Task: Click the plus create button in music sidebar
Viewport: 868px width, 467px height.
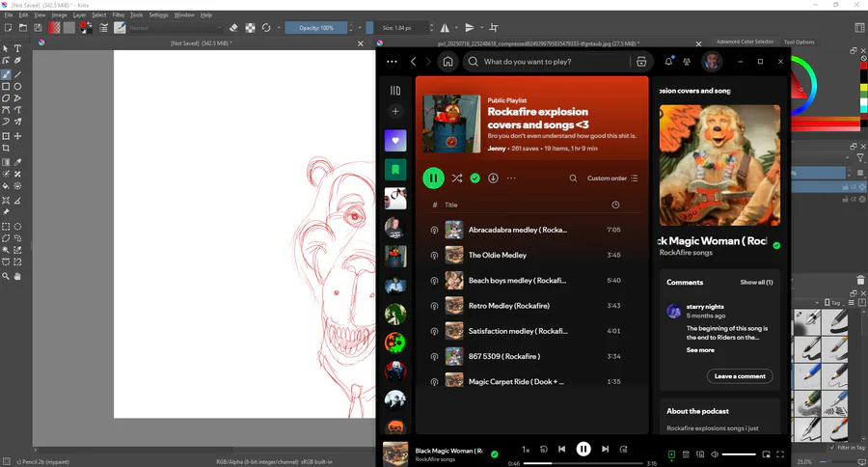Action: coord(395,111)
